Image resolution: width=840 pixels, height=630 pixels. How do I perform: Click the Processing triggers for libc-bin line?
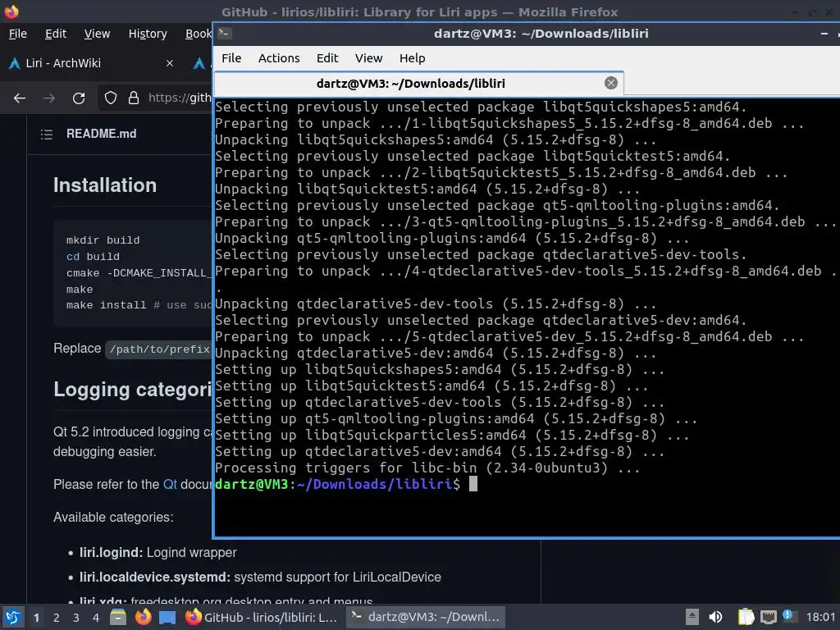tap(427, 468)
